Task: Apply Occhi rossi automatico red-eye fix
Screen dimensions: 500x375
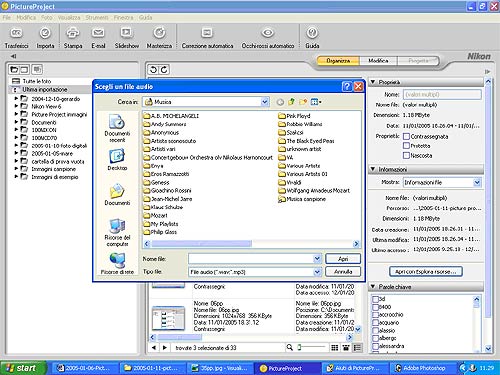Action: [x=268, y=33]
